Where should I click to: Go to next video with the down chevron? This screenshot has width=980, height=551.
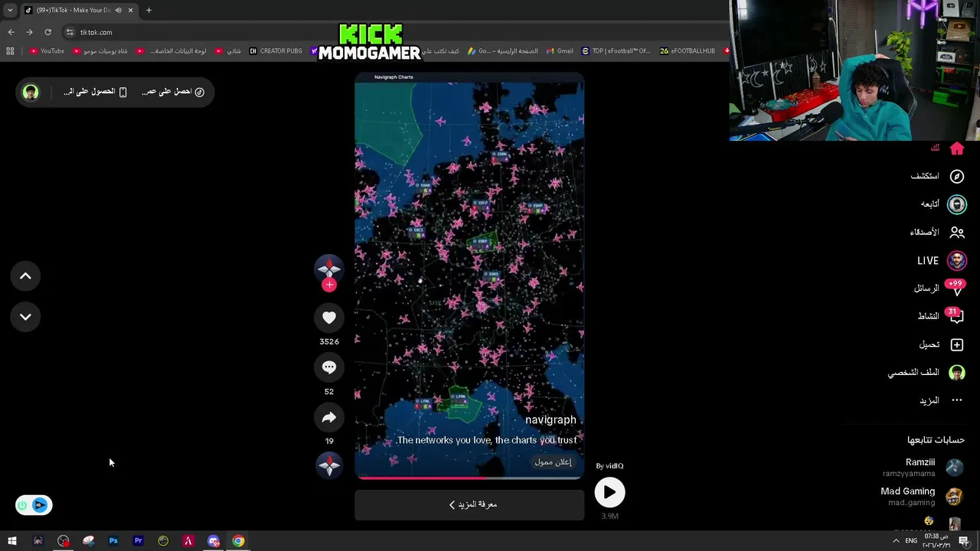click(25, 317)
